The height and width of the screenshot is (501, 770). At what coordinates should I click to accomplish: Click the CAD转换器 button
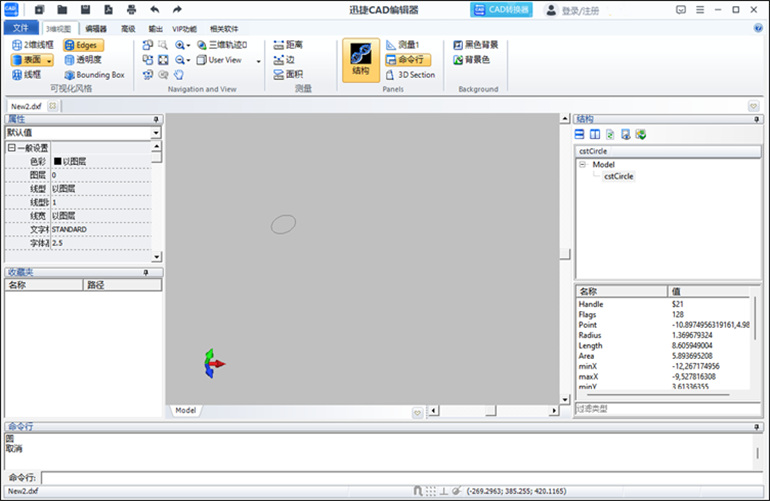pyautogui.click(x=501, y=10)
